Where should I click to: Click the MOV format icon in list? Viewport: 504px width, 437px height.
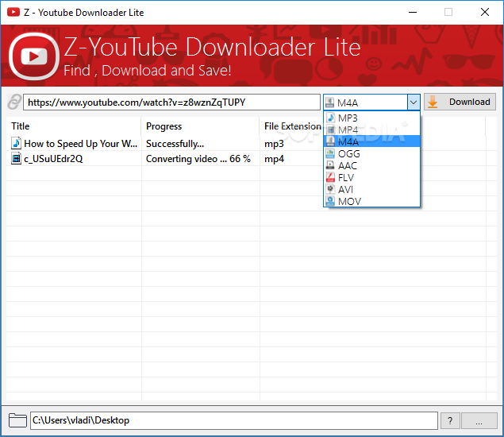330,201
